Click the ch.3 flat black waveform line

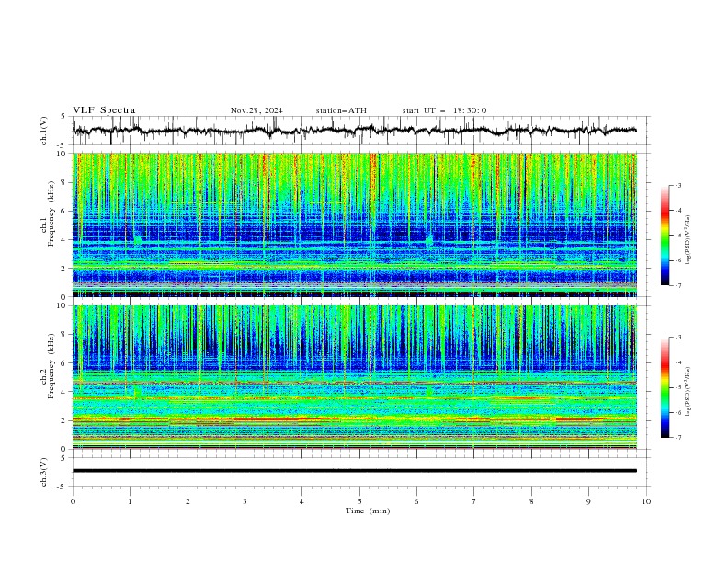point(355,471)
